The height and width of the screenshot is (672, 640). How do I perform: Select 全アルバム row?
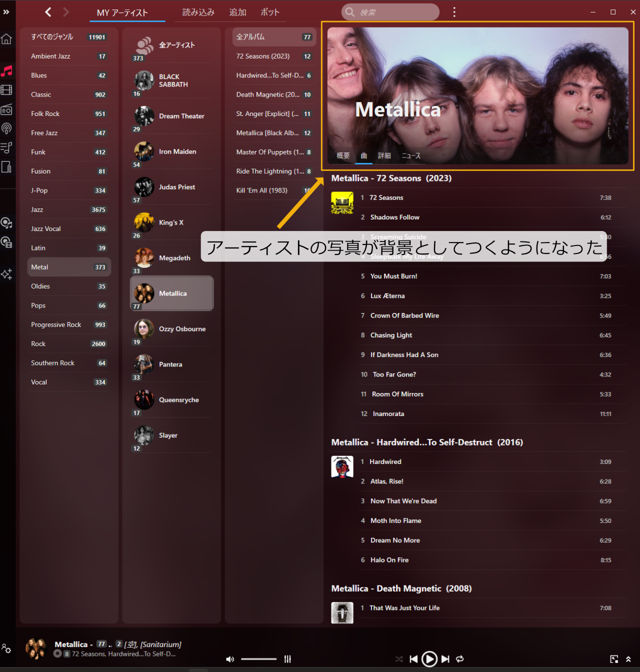pos(274,37)
